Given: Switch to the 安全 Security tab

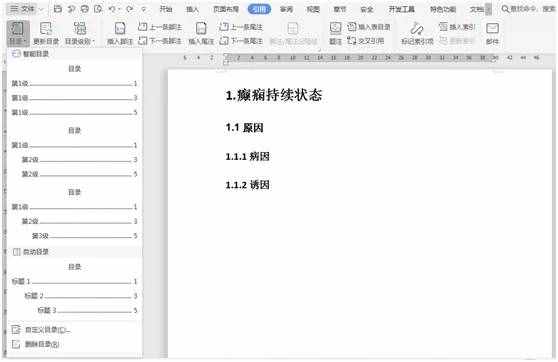Looking at the screenshot, I should [367, 9].
